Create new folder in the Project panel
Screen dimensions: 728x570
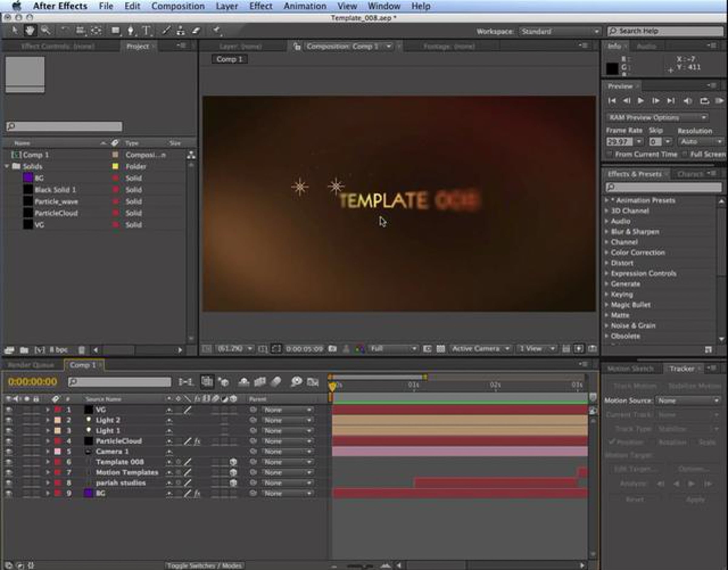(24, 350)
